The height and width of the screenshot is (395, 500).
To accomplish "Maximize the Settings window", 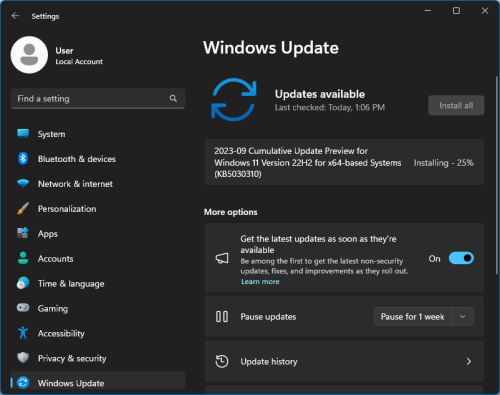I will pos(456,11).
